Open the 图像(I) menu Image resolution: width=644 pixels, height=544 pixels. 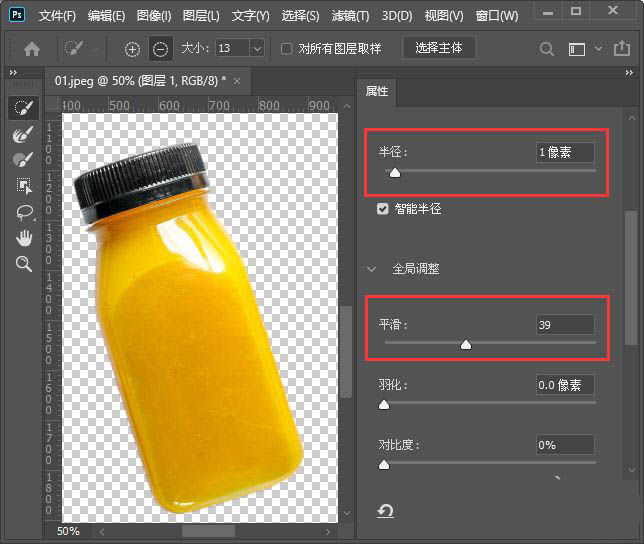point(154,16)
